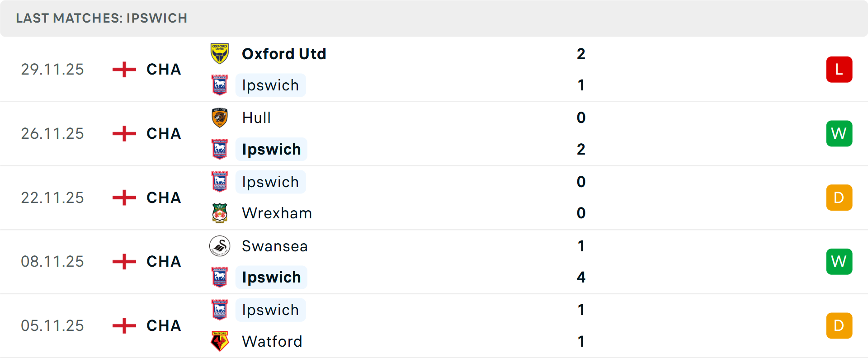The image size is (868, 358).
Task: Click the Watford club crest
Action: (219, 342)
